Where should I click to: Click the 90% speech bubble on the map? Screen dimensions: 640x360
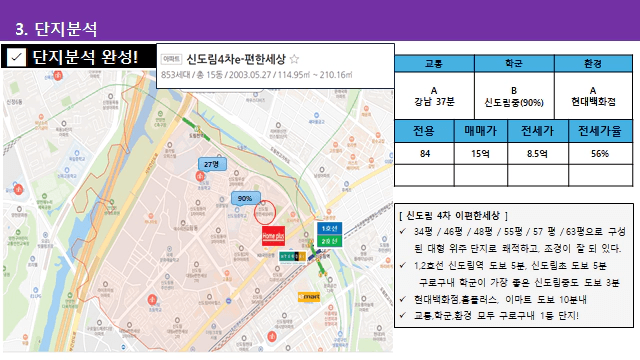point(245,198)
